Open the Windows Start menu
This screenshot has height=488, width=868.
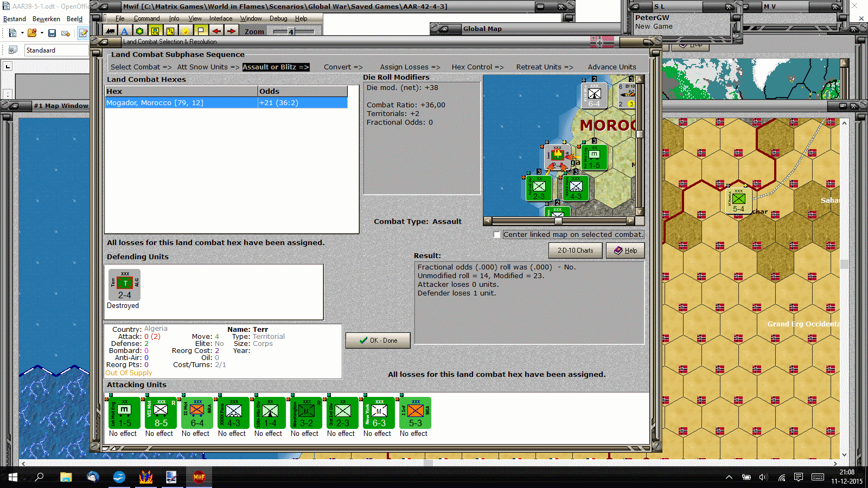[x=13, y=477]
